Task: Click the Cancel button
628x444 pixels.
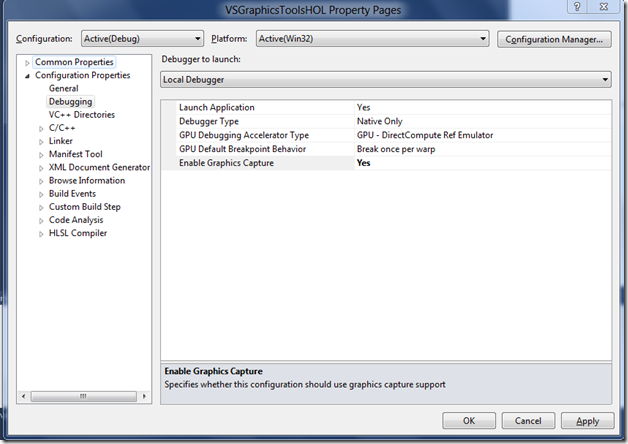Action: [x=528, y=421]
